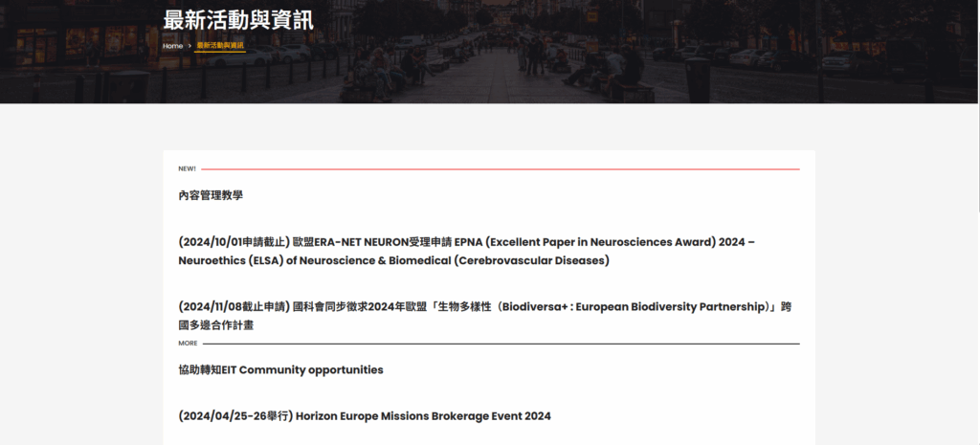The height and width of the screenshot is (445, 980).
Task: Click the red divider line beside NEW!
Action: [498, 169]
